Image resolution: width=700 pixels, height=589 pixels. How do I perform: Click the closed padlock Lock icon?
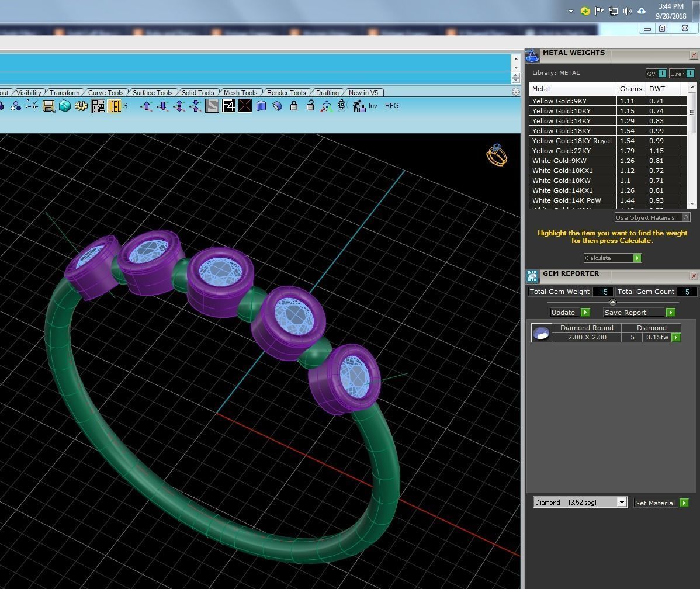pyautogui.click(x=294, y=105)
